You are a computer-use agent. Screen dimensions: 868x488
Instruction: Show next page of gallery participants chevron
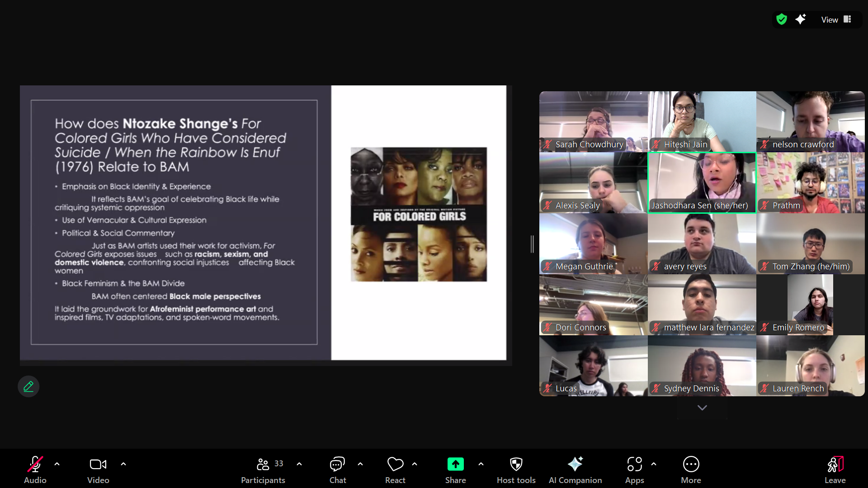pyautogui.click(x=702, y=408)
